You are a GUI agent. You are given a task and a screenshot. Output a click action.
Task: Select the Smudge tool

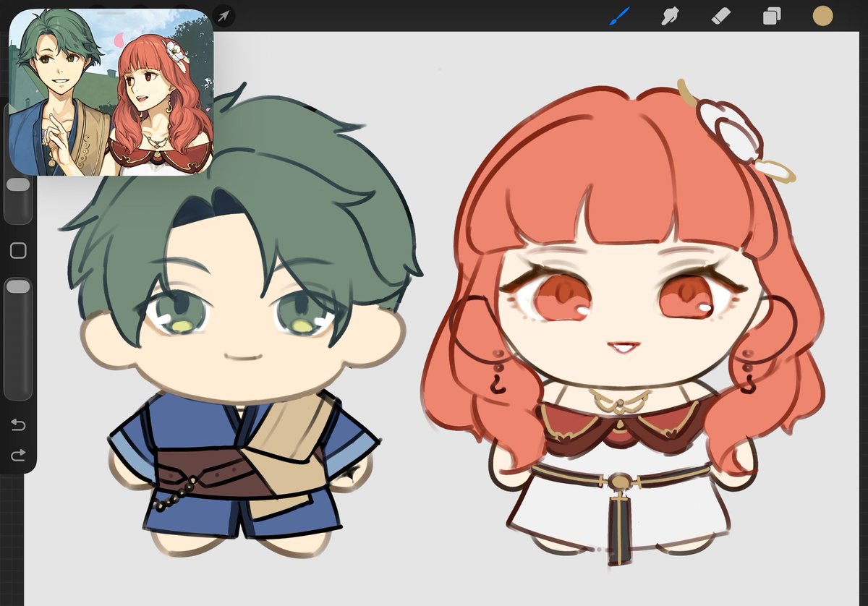[x=671, y=15]
